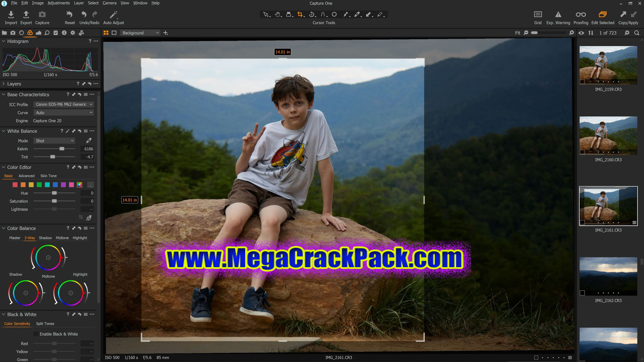Open the Metadata info tool tab
This screenshot has width=644, height=362.
(x=64, y=33)
